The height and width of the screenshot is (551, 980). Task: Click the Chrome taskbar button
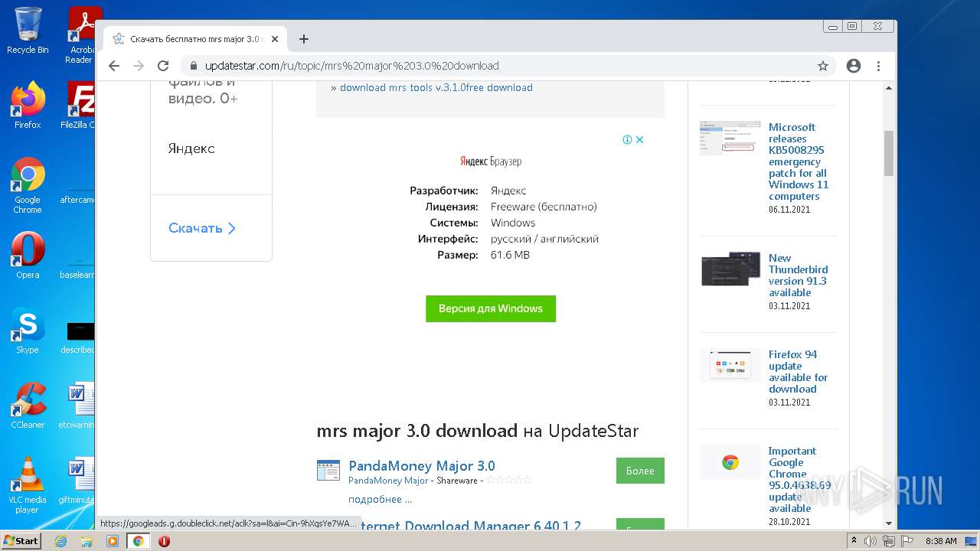(139, 541)
